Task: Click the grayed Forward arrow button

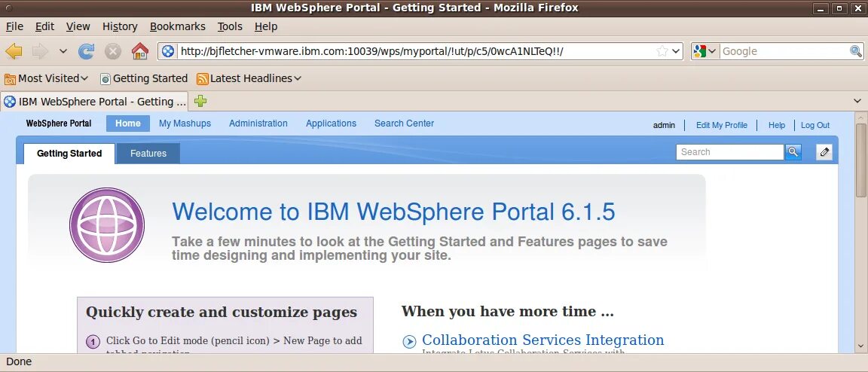Action: [x=41, y=51]
